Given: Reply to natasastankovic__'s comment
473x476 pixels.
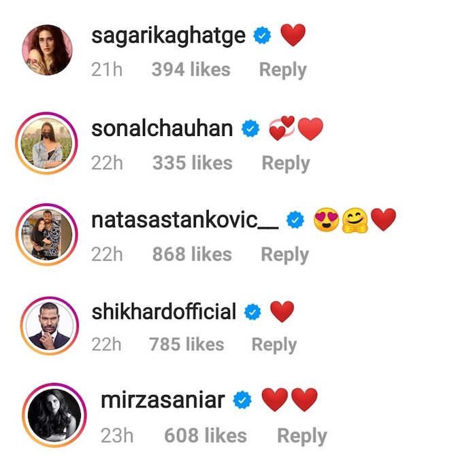Looking at the screenshot, I should [285, 255].
